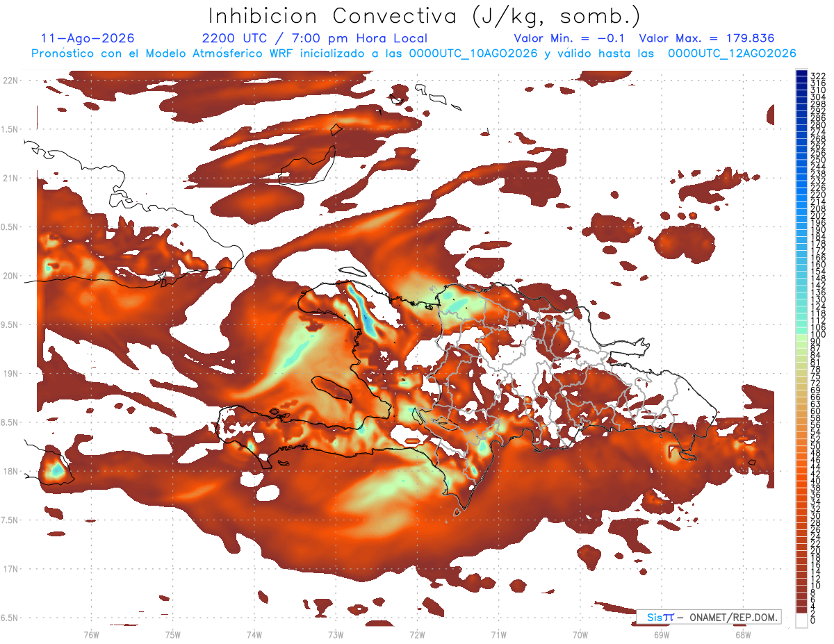Click the valid-until time '0000UTC_12AGO2026'
This screenshot has width=834, height=644.
[732, 53]
